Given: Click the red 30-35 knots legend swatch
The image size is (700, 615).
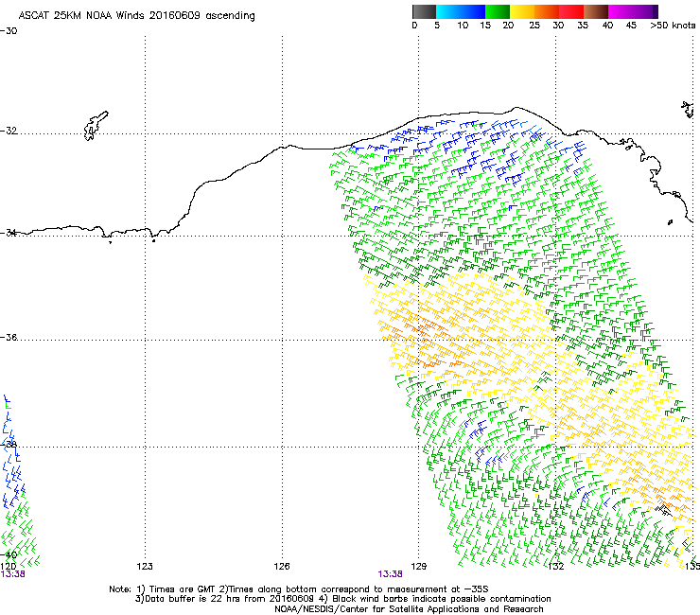Looking at the screenshot, I should point(571,11).
